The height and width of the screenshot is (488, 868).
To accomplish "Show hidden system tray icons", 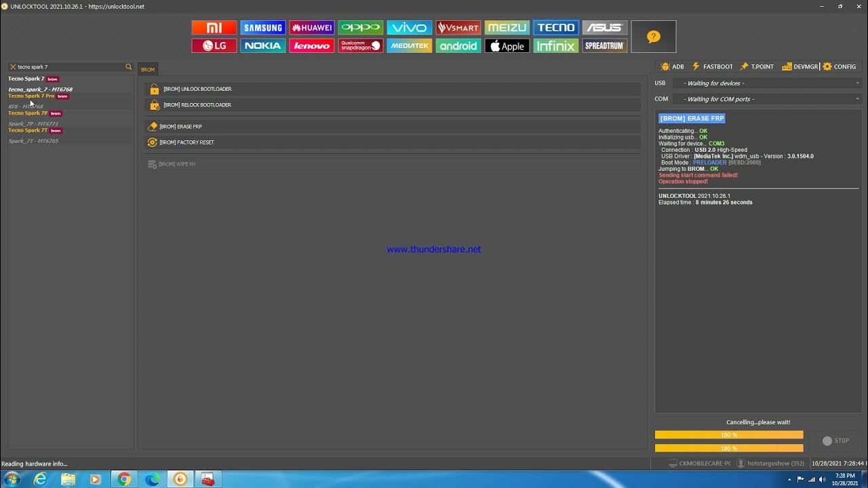I will (789, 480).
